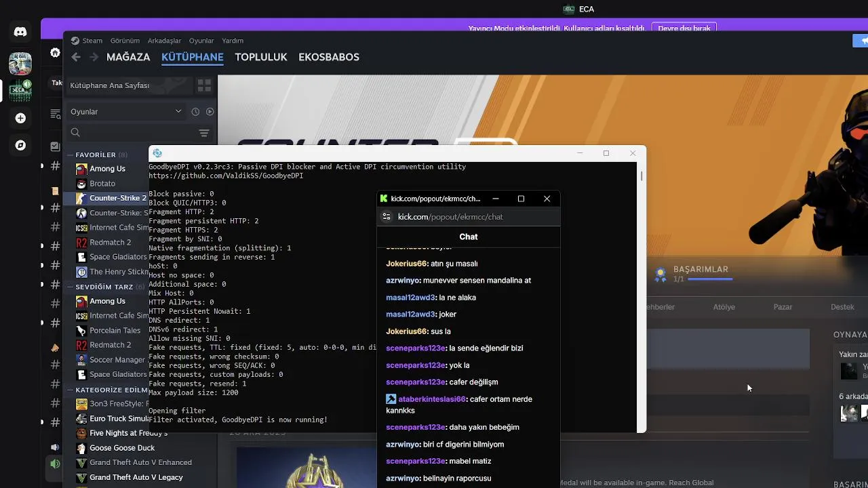
Task: Open Steam library advanced filter icon
Action: click(204, 133)
